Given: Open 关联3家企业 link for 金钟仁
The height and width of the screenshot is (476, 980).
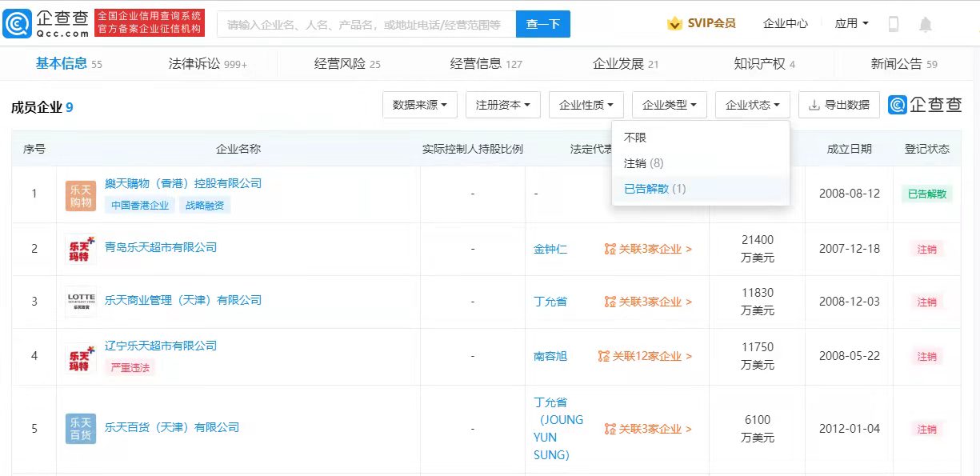Looking at the screenshot, I should tap(648, 249).
